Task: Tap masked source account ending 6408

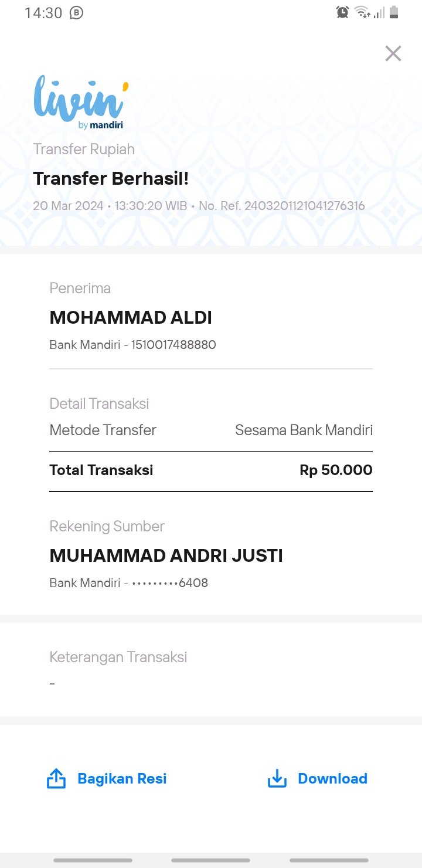Action: (170, 583)
